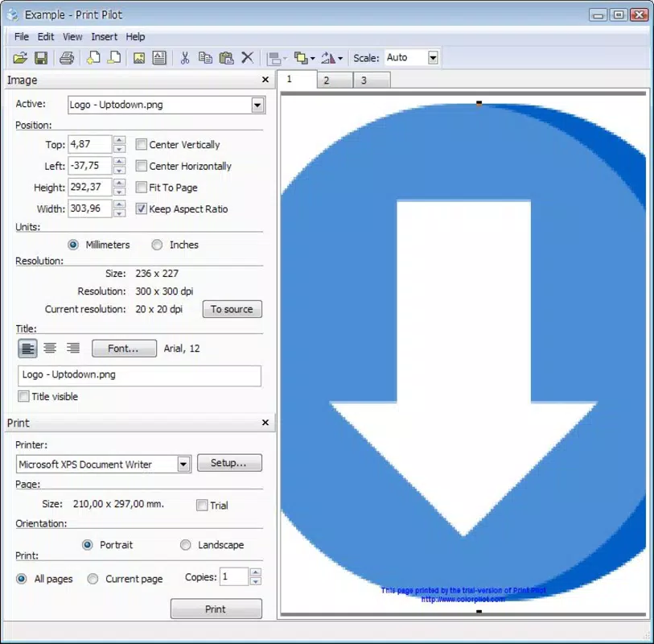Insert a text block using text icon
Screen dimensions: 654x644
(x=159, y=58)
